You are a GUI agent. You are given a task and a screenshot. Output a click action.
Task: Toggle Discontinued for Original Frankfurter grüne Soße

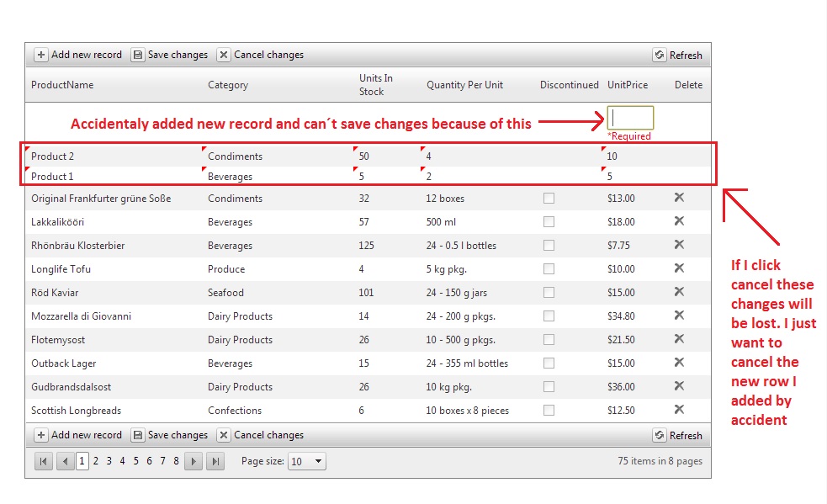point(549,199)
